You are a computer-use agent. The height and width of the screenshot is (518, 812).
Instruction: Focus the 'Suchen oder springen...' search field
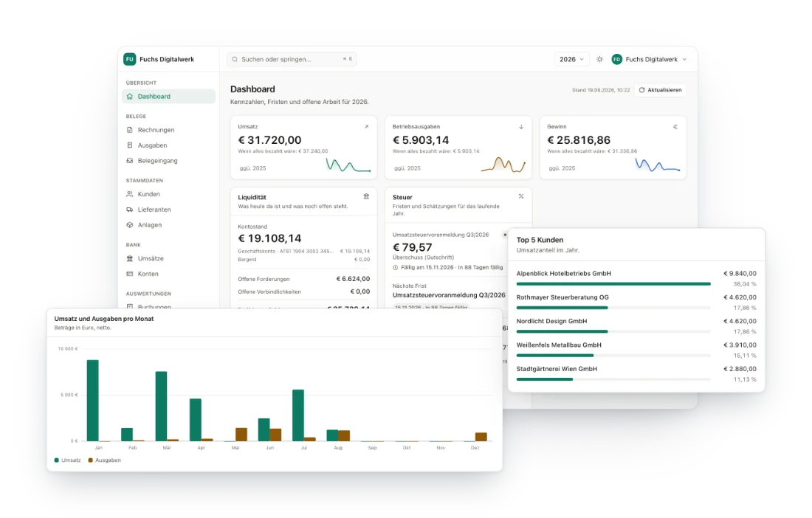(292, 60)
